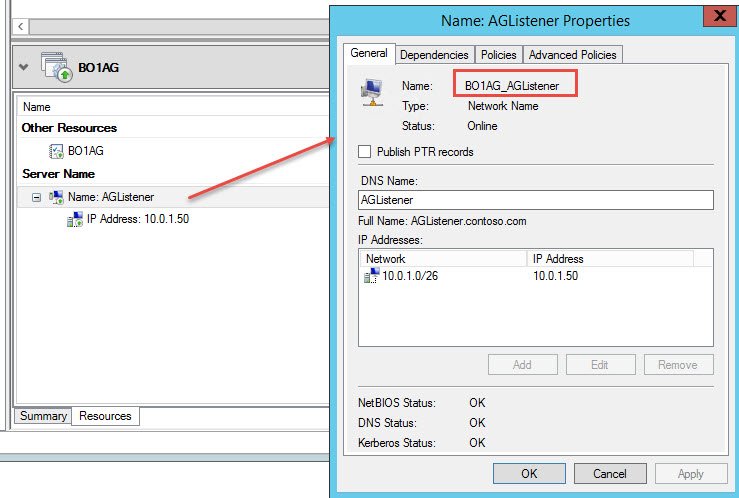Click the BO1AG availability group resource icon

click(x=56, y=151)
